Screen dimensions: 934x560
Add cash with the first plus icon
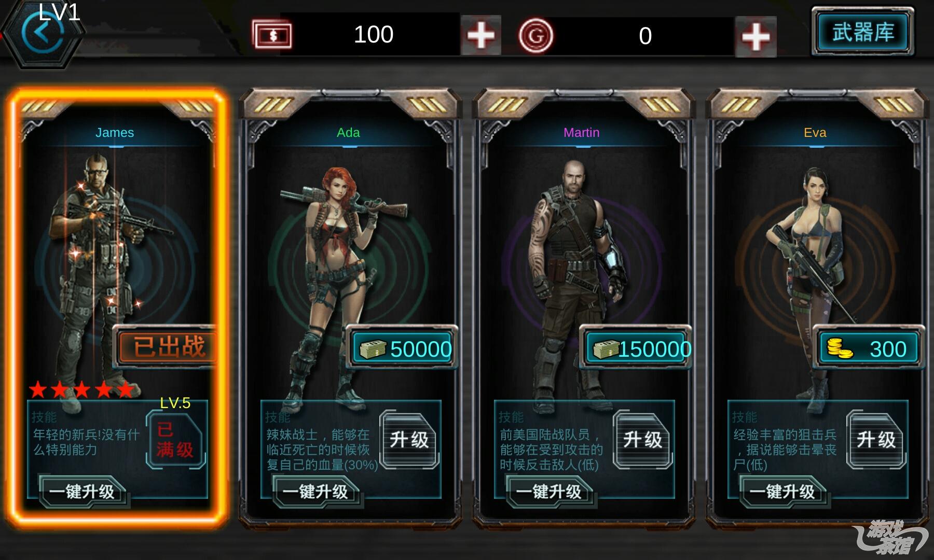pos(480,35)
